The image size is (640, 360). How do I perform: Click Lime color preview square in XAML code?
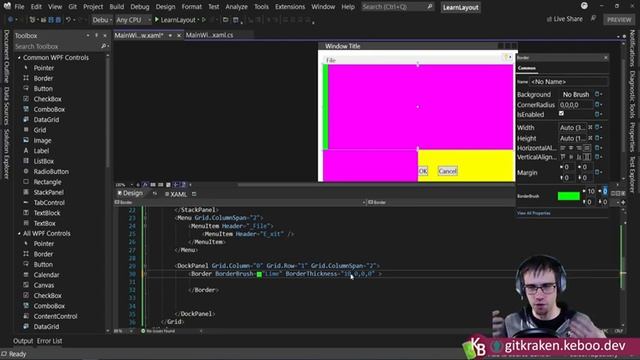click(x=259, y=274)
